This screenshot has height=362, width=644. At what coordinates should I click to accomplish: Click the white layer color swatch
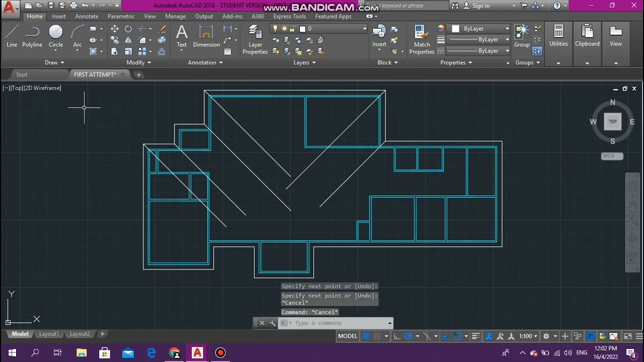click(302, 29)
